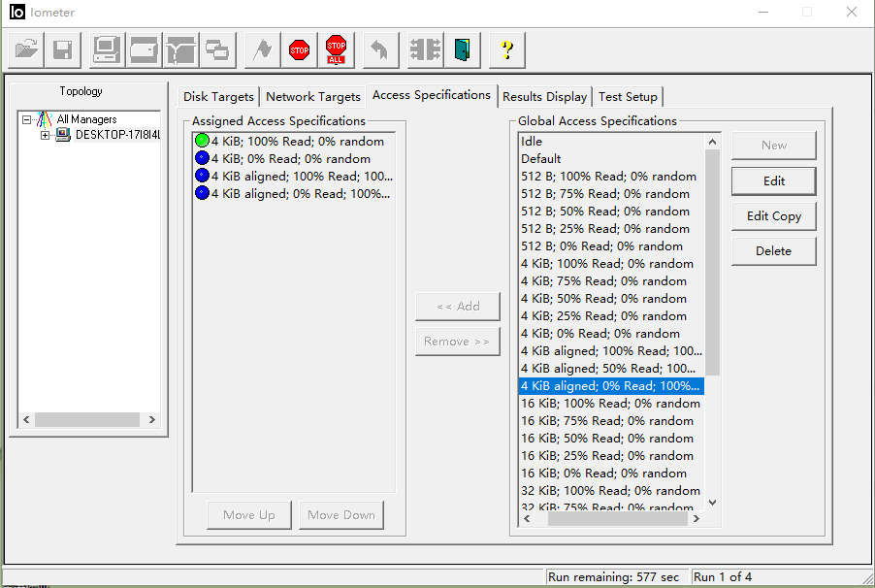This screenshot has height=588, width=875.
Task: Click the DESKTOP manager computer icon
Action: click(x=63, y=135)
